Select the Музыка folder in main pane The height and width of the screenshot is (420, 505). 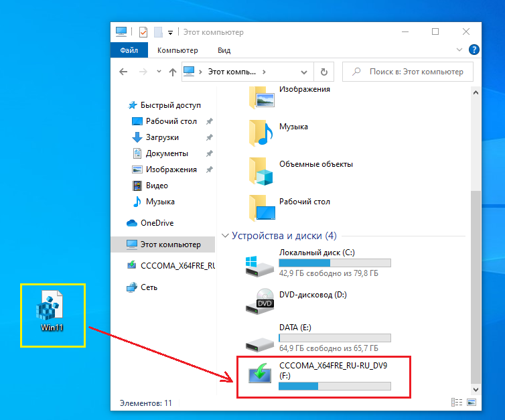[278, 133]
